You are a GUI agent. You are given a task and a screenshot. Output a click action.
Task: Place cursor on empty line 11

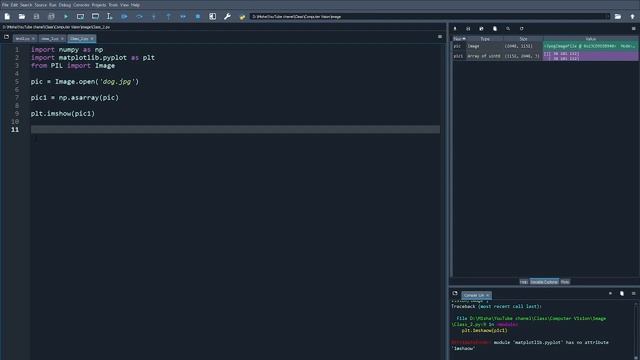(x=235, y=130)
